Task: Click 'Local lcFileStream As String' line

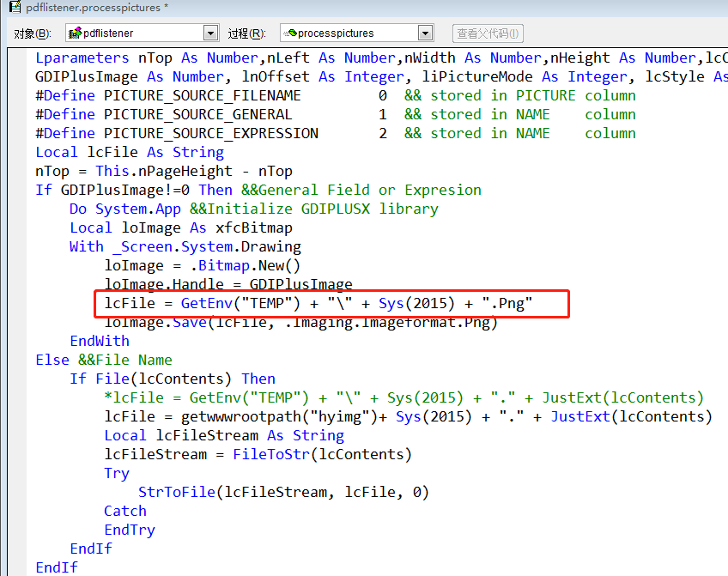Action: [224, 436]
